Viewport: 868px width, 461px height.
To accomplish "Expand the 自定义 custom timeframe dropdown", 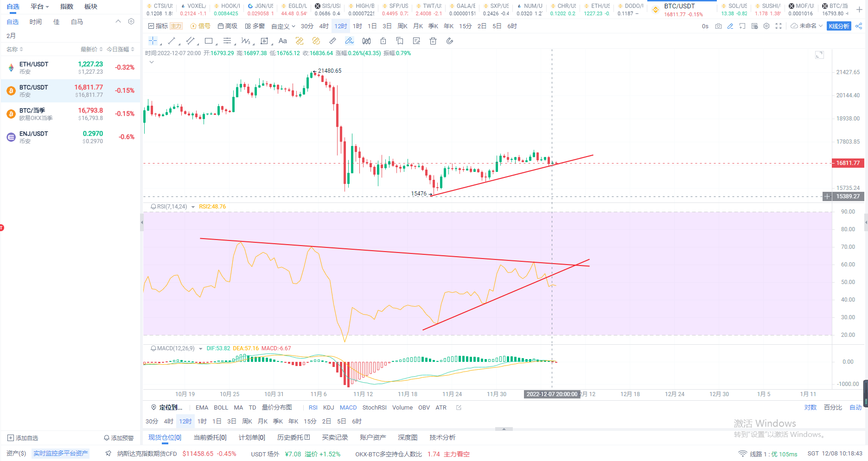I will pyautogui.click(x=283, y=26).
